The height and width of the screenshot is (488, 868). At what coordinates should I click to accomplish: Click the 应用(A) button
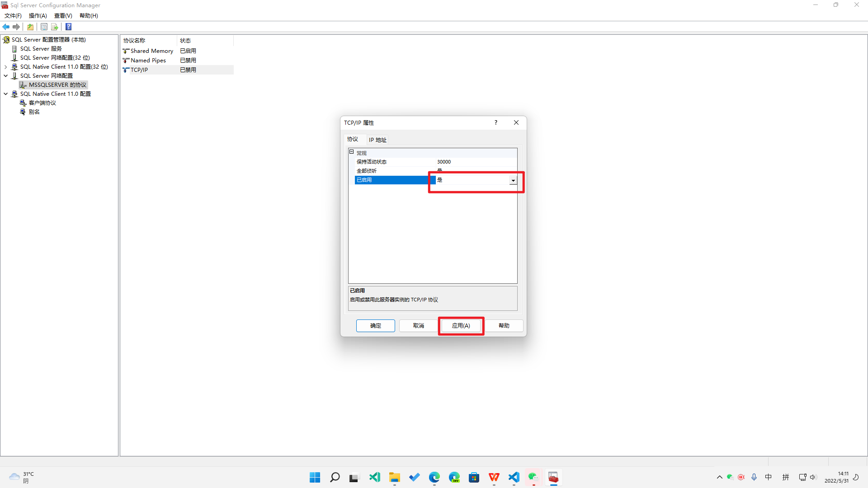[x=461, y=326]
